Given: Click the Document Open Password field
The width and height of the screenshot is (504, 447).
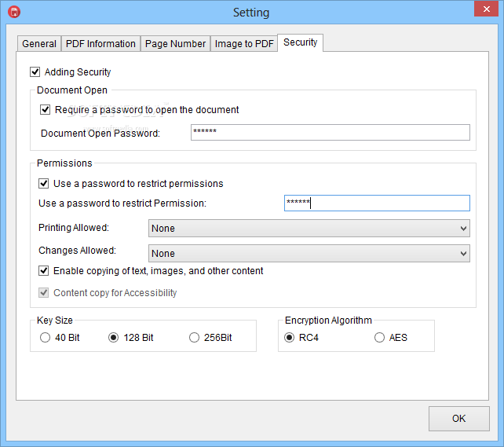Looking at the screenshot, I should [330, 133].
